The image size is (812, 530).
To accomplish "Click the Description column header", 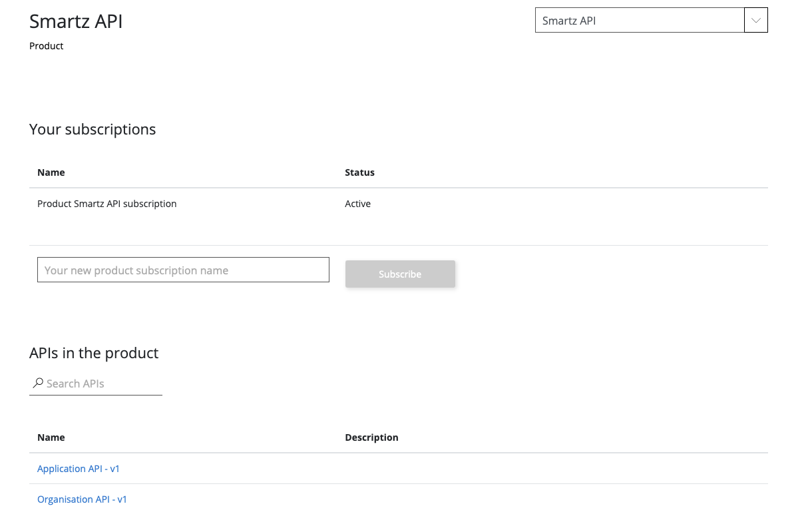I will [371, 437].
